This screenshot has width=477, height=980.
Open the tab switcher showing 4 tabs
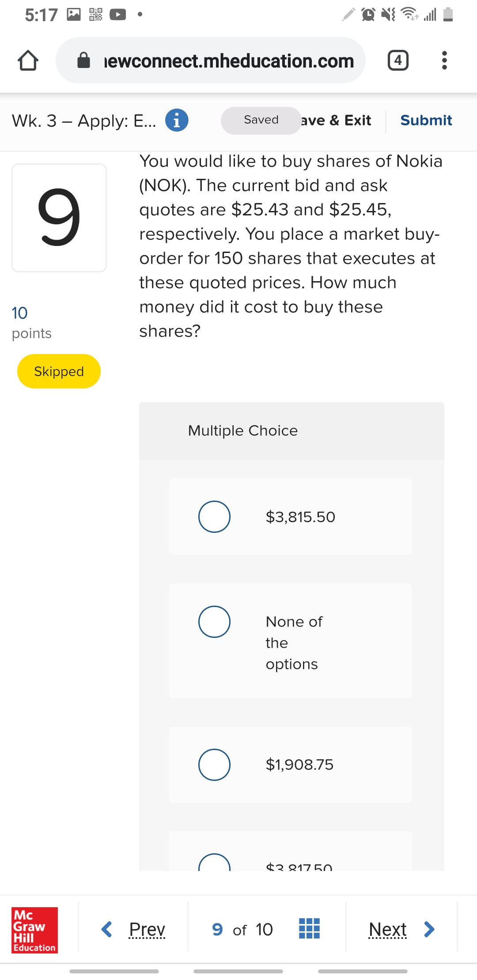(398, 60)
